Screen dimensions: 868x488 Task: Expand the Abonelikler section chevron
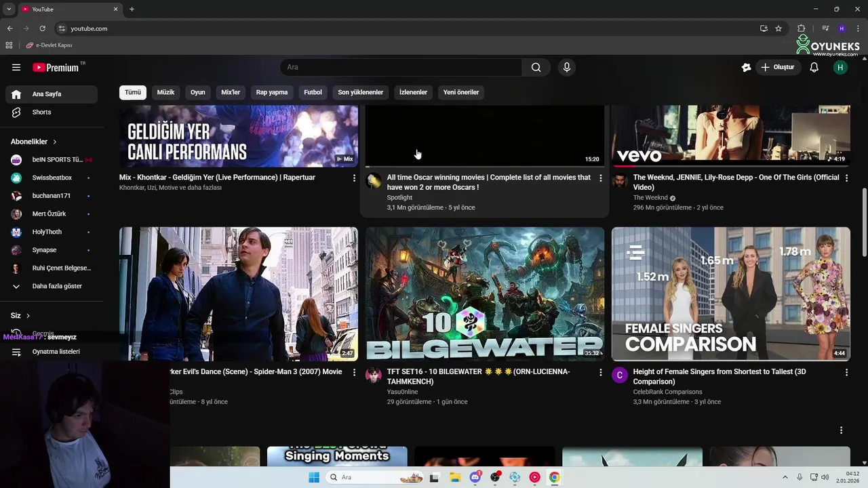(x=55, y=142)
